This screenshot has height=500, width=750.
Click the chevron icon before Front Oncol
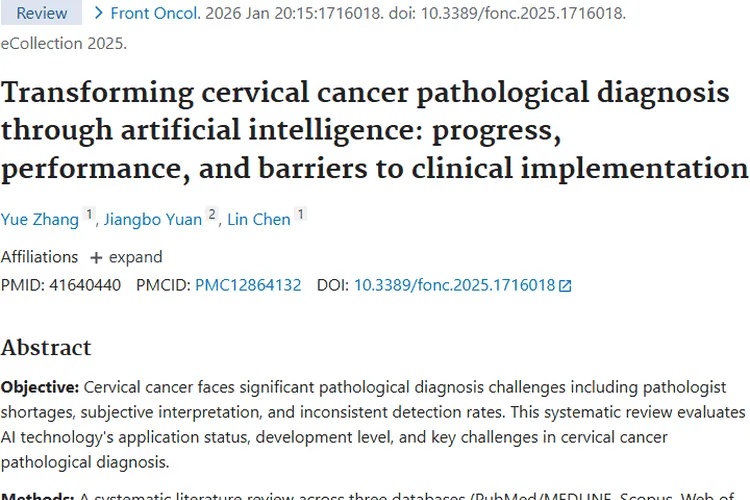[x=98, y=14]
